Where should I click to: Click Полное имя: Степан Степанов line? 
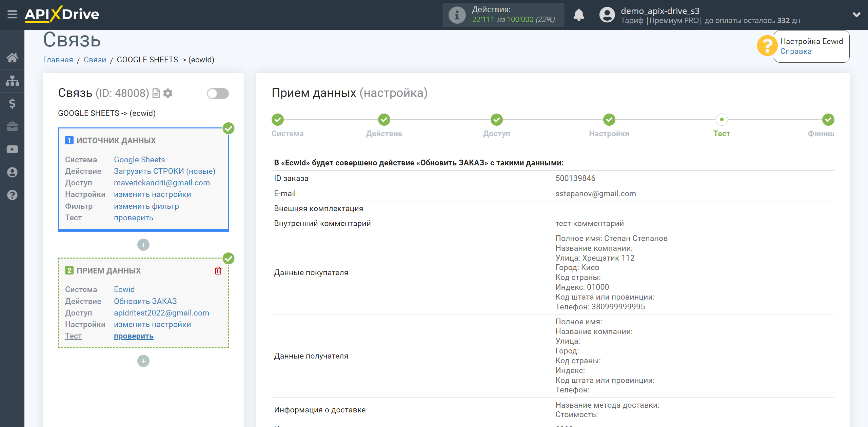click(611, 238)
